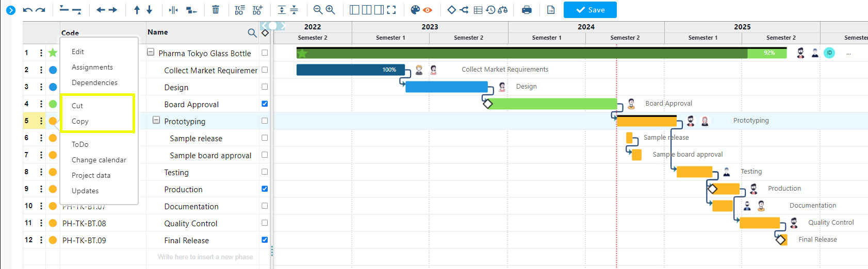868x269 pixels.
Task: Search task names with the magnifier icon
Action: pyautogui.click(x=252, y=33)
